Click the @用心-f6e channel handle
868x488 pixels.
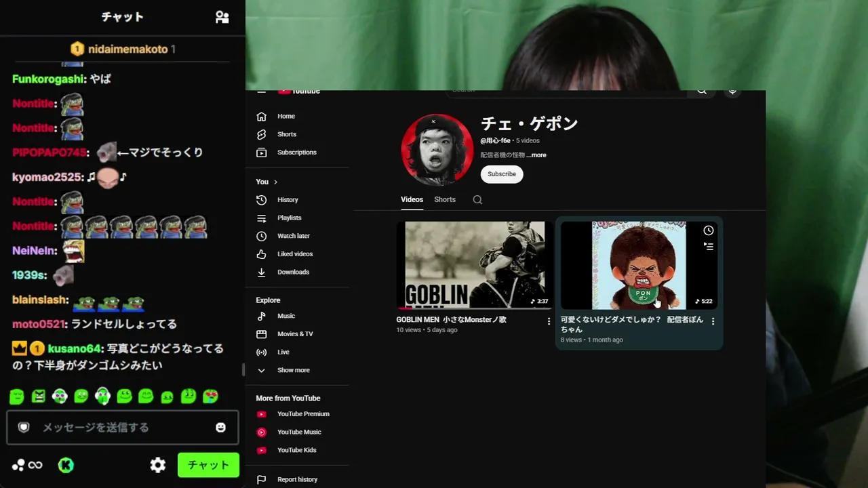[496, 141]
